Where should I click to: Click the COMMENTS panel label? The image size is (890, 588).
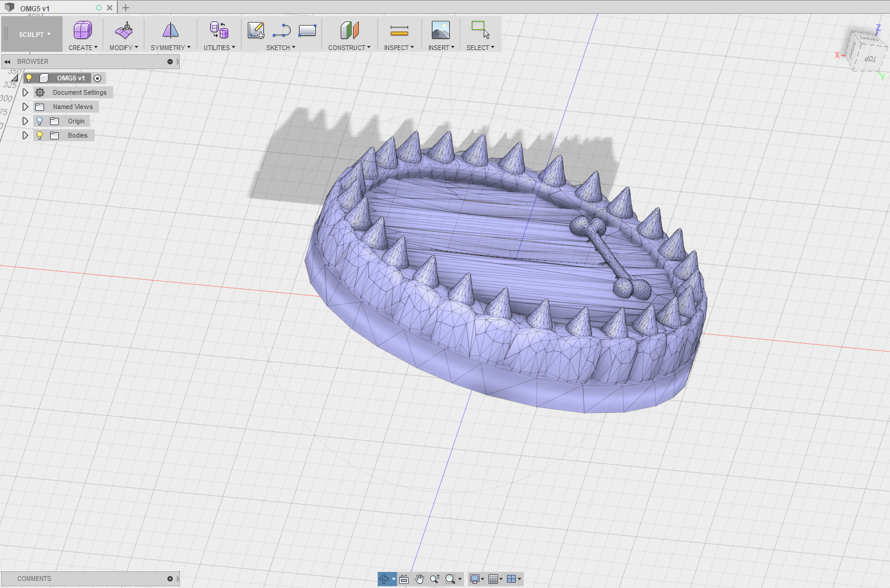34,578
